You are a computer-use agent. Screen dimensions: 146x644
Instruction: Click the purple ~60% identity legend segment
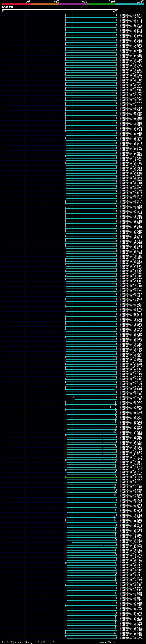point(73,4)
